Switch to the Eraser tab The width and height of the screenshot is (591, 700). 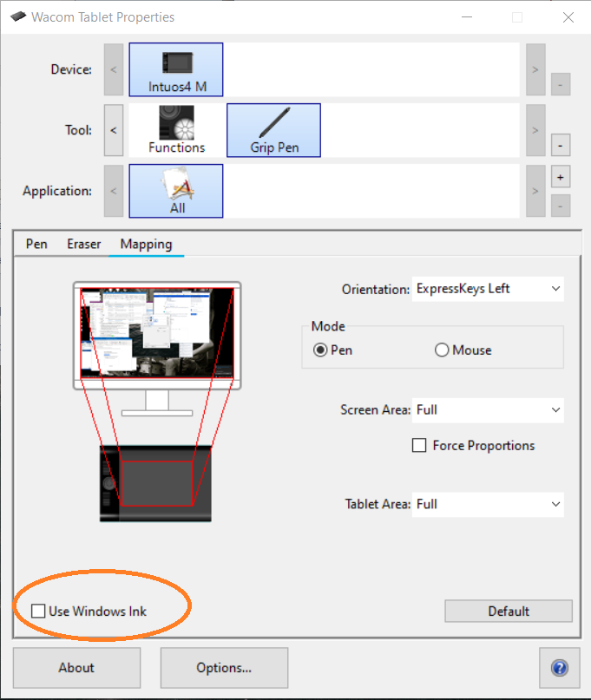(84, 244)
